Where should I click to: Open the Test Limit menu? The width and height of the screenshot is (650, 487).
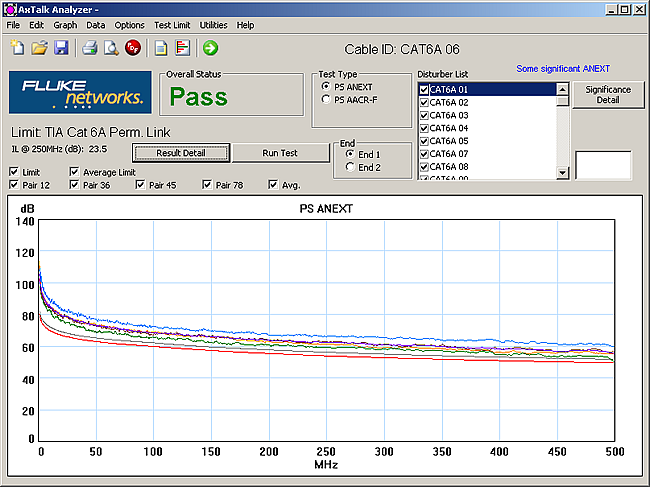coord(172,25)
